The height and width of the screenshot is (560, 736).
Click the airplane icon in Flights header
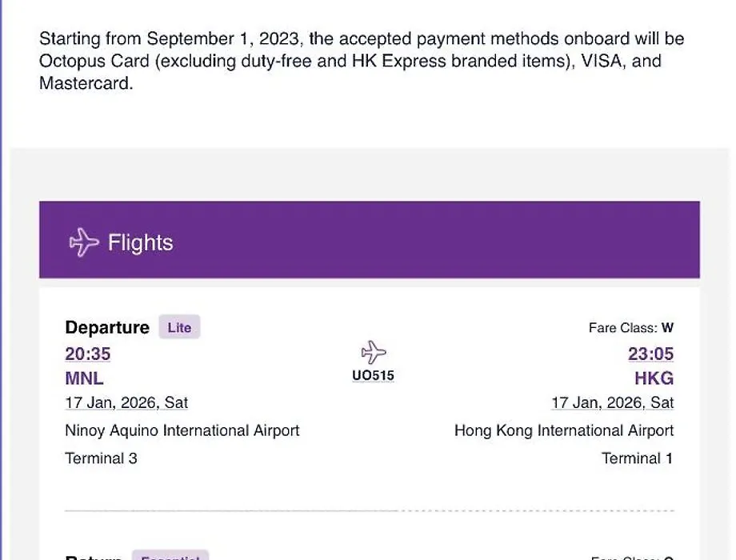coord(84,242)
